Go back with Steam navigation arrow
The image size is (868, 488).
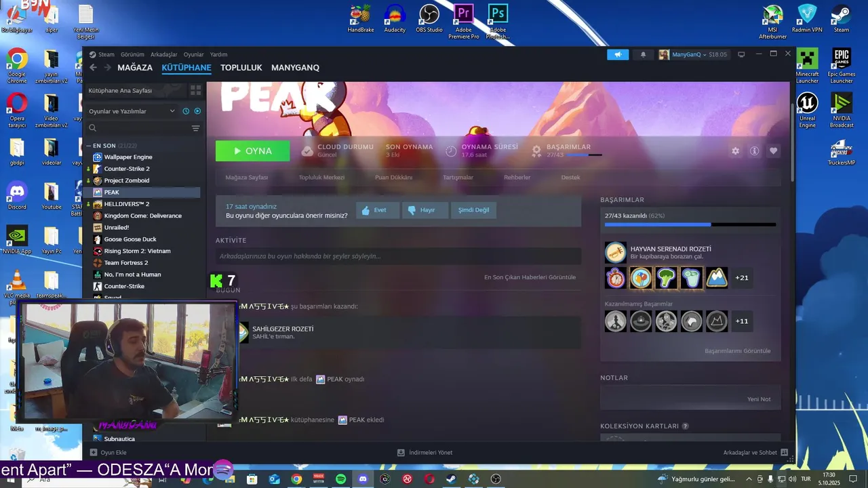(93, 67)
